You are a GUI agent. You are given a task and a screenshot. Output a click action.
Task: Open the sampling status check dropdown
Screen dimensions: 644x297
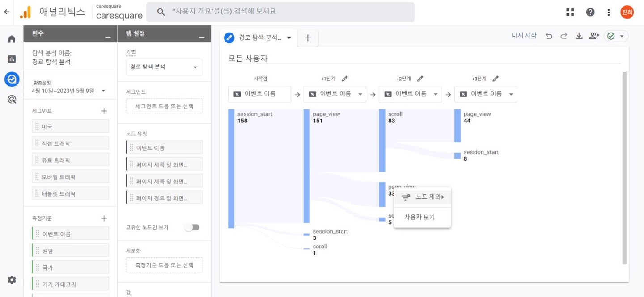tap(616, 36)
